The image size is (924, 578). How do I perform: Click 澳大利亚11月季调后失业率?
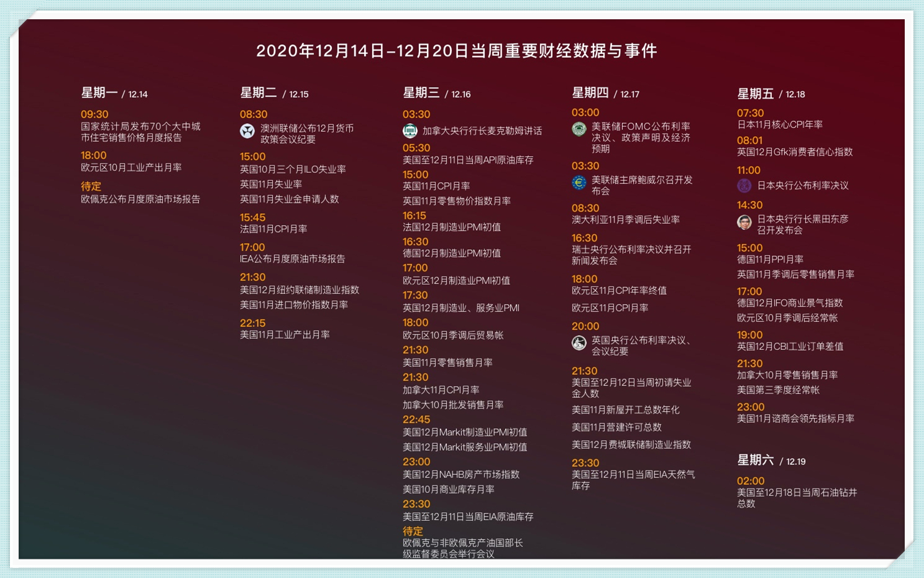coord(626,219)
